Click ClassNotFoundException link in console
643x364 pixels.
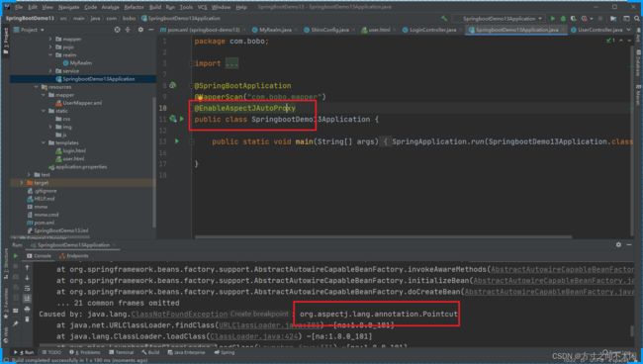pyautogui.click(x=179, y=314)
